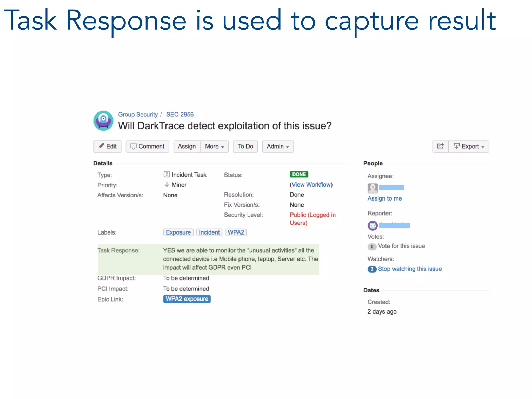Image resolution: width=532 pixels, height=399 pixels.
Task: Click the Resolution 'Done' value
Action: (297, 195)
